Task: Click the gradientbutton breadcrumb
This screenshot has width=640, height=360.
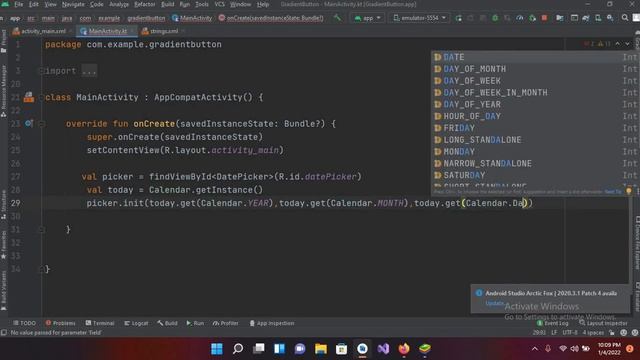Action: 146,18
